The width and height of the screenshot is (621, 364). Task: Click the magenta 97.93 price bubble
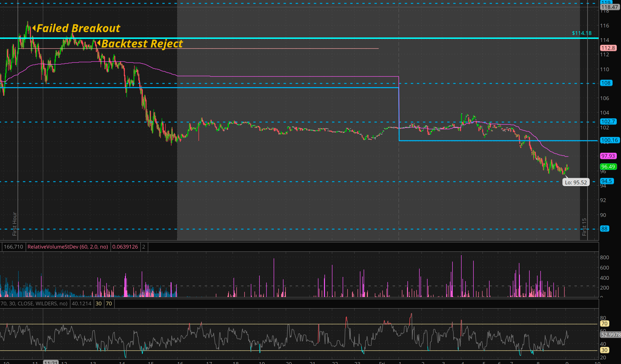point(608,156)
